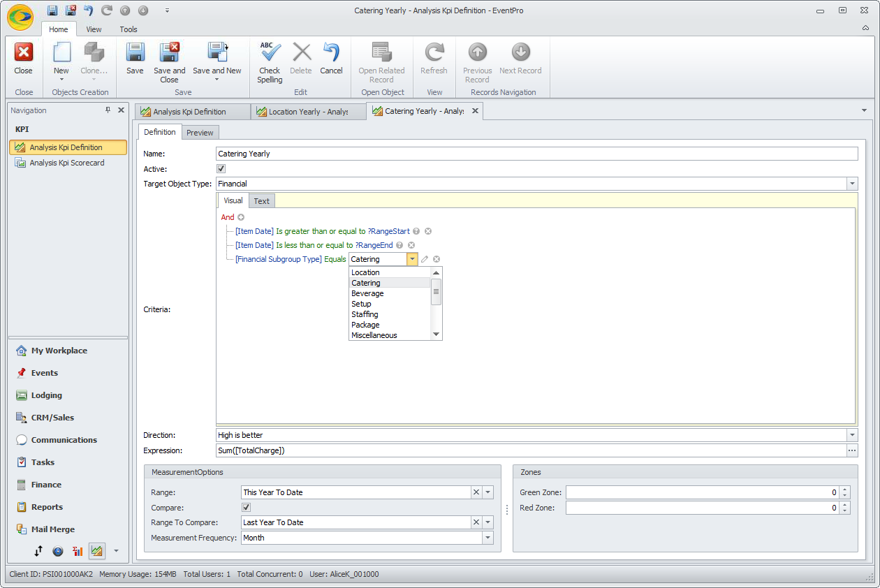Image resolution: width=880 pixels, height=588 pixels.
Task: Switch to Analysis Kpi Definition document tab
Action: [192, 112]
